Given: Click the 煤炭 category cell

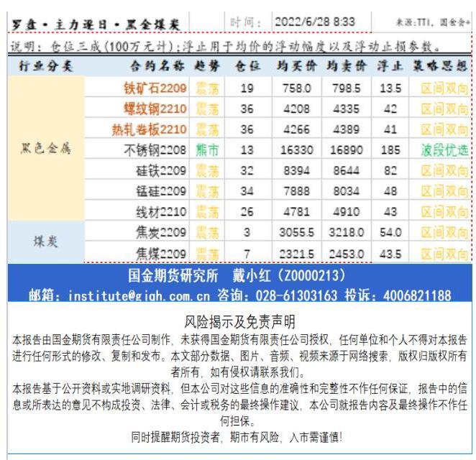Looking at the screenshot, I should click(x=46, y=241).
